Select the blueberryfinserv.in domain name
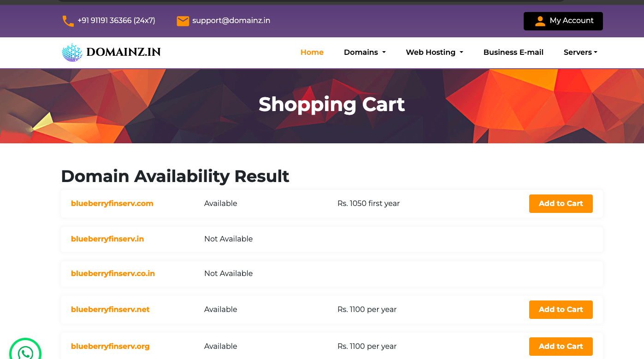Image resolution: width=644 pixels, height=359 pixels. point(107,239)
